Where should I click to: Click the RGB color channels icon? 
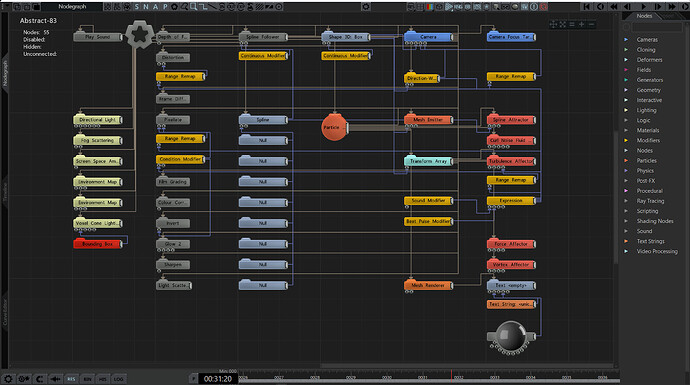coord(430,7)
